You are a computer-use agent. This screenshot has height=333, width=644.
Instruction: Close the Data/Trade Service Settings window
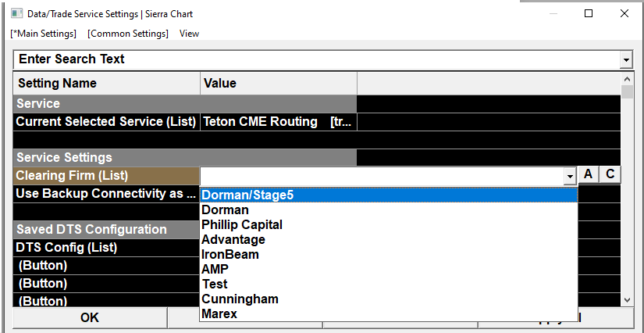[624, 13]
